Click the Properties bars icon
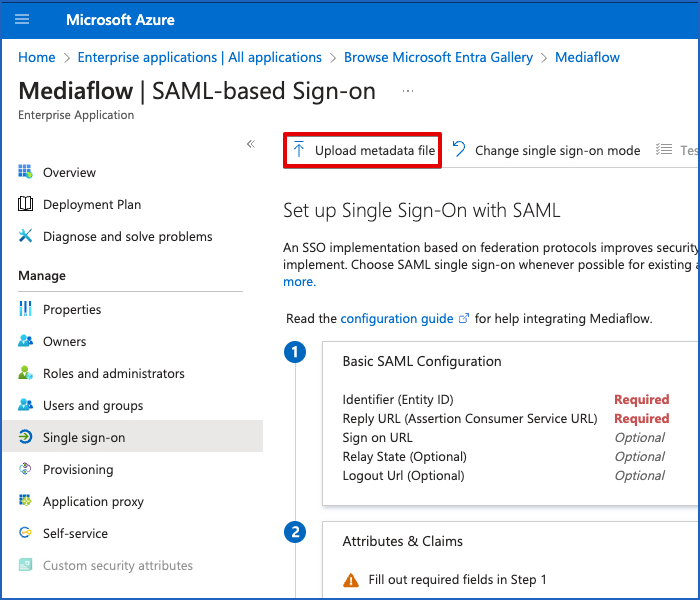 pyautogui.click(x=26, y=309)
